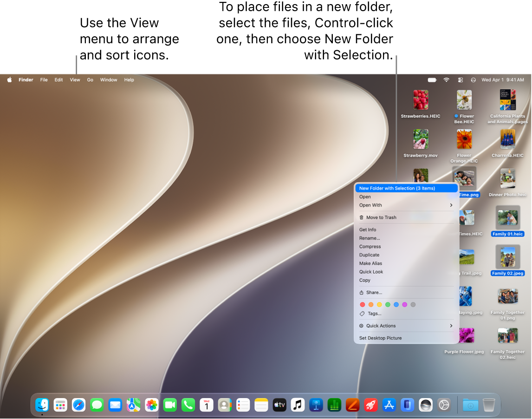Launch iPhone Mirroring from the Dock
532x419 pixels.
point(407,405)
